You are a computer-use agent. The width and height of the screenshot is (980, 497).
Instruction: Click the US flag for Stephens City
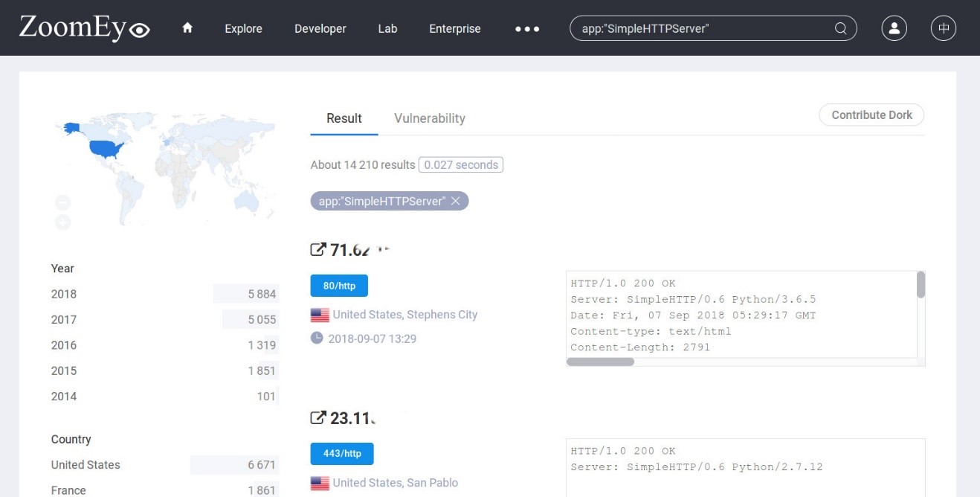tap(320, 315)
